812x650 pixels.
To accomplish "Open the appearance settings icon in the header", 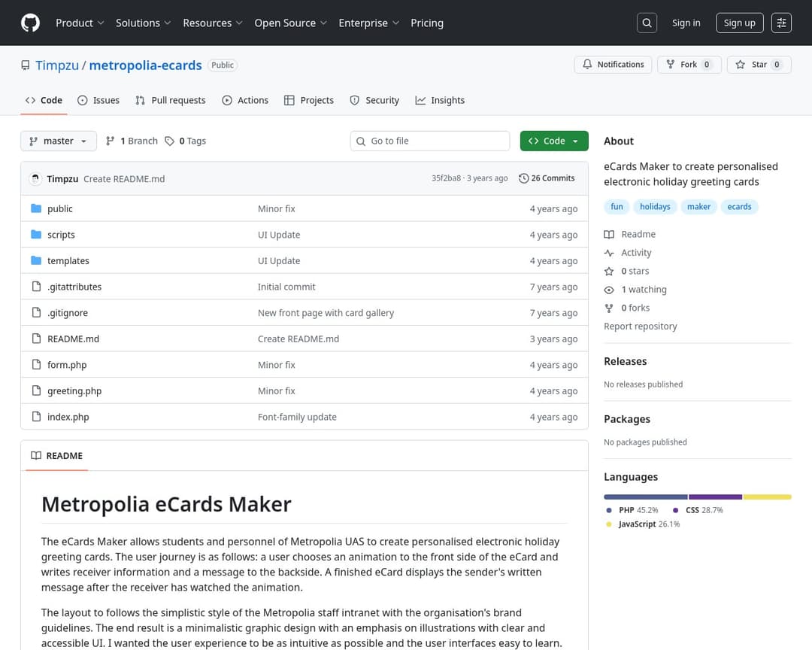I will (x=781, y=23).
